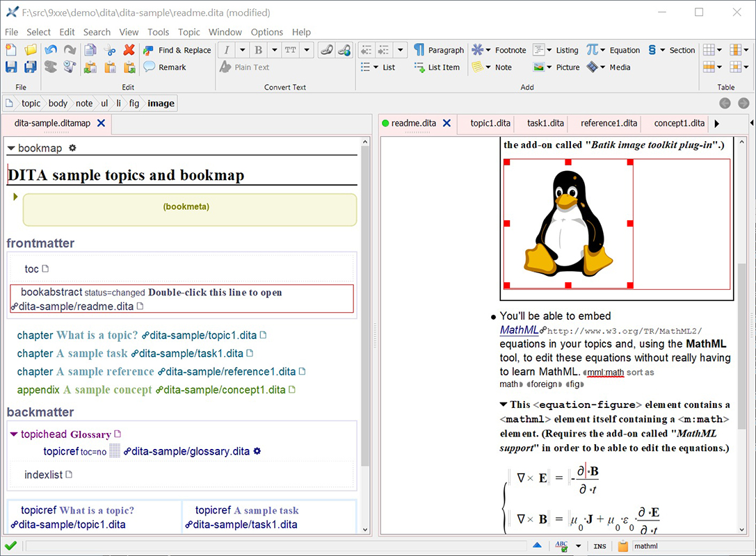Click the Undo arrow icon
This screenshot has width=756, height=556.
click(50, 50)
